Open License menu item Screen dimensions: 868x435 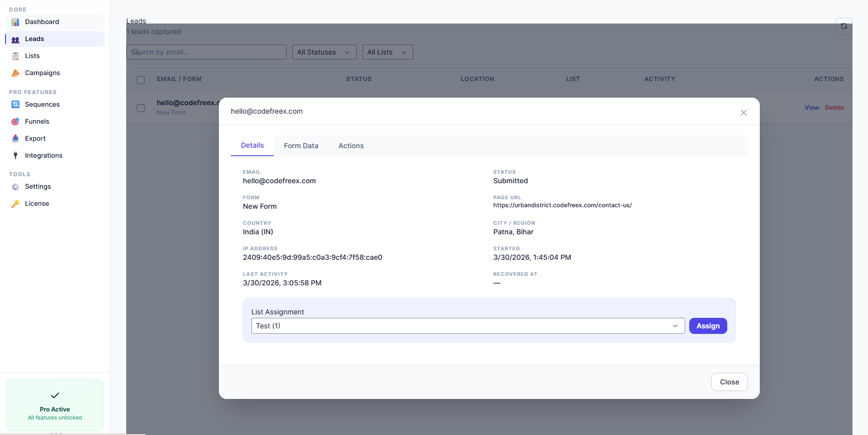(x=55, y=204)
